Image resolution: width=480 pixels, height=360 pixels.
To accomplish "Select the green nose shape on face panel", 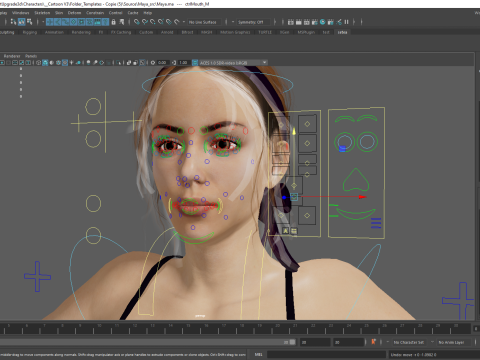I will 356,180.
